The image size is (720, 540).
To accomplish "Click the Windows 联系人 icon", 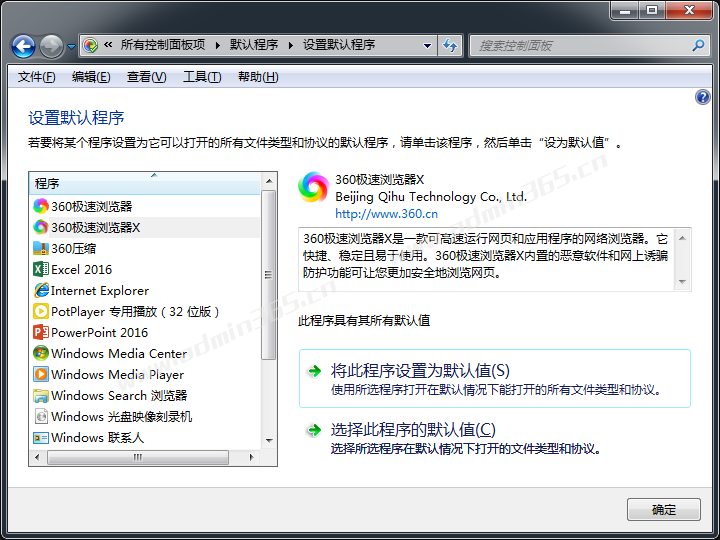I will tap(41, 438).
